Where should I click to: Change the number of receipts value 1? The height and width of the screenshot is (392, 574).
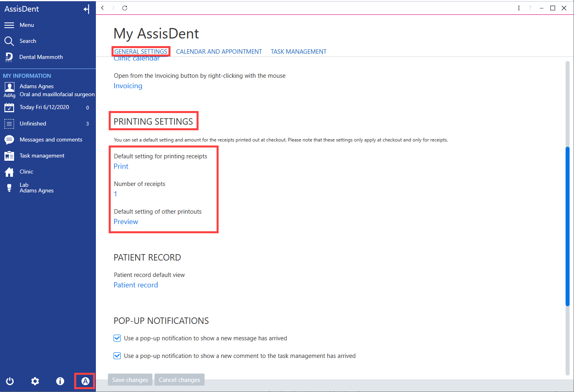116,194
